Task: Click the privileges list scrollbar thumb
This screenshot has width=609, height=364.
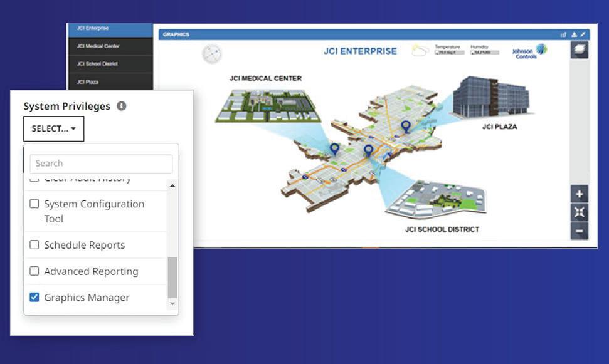Action: click(172, 277)
